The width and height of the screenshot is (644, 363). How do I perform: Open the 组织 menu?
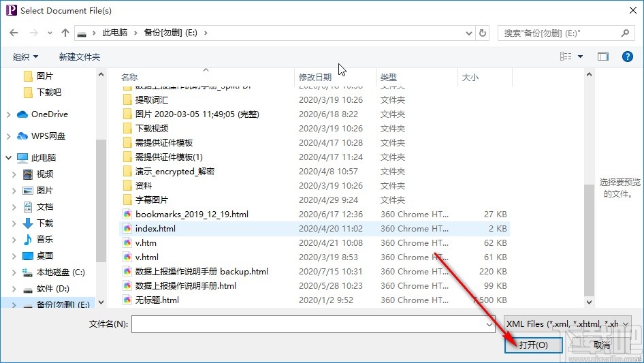point(25,57)
